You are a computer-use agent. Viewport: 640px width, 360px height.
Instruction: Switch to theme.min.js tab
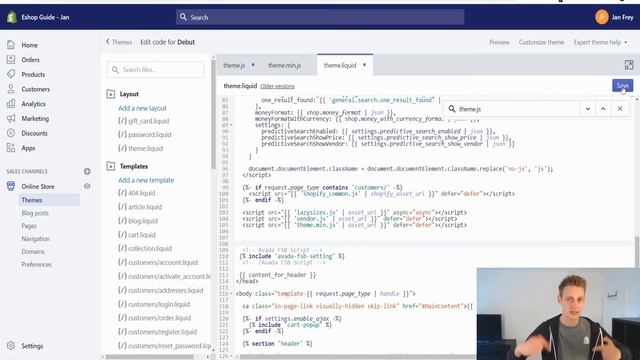coord(284,65)
